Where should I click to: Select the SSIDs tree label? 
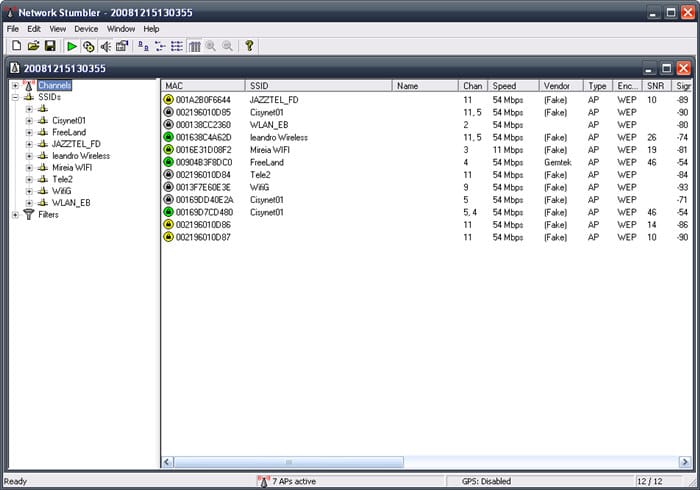(x=49, y=97)
